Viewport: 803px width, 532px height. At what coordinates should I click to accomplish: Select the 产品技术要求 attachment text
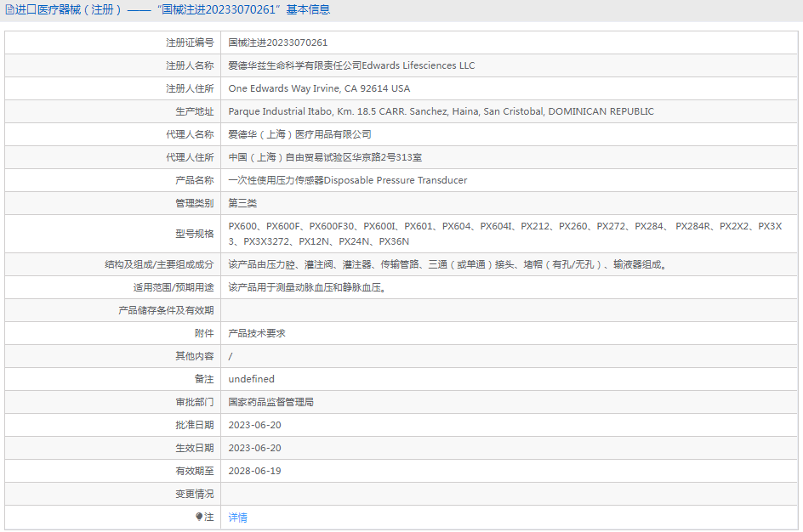click(257, 333)
